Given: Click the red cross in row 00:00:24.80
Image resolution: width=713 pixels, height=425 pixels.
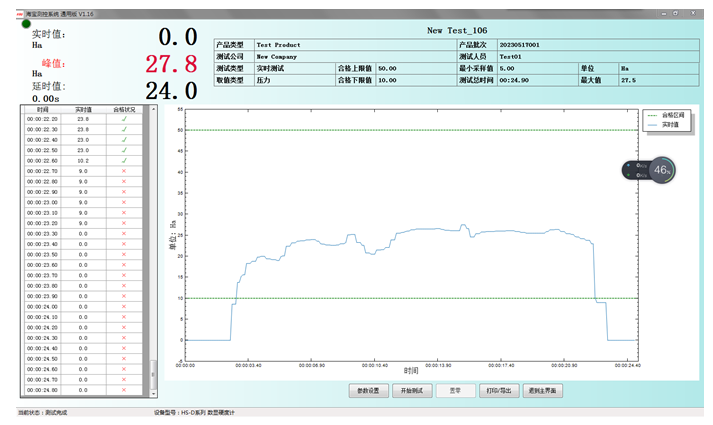Looking at the screenshot, I should (124, 390).
